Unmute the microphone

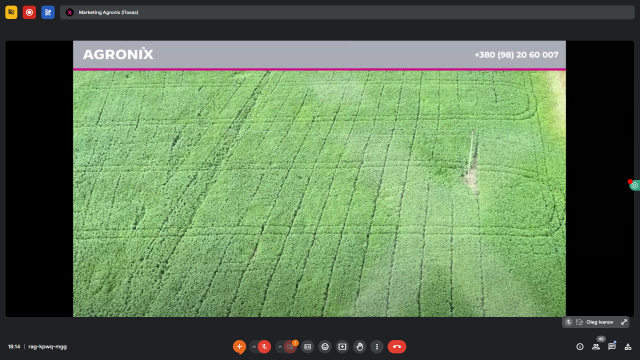[264, 347]
